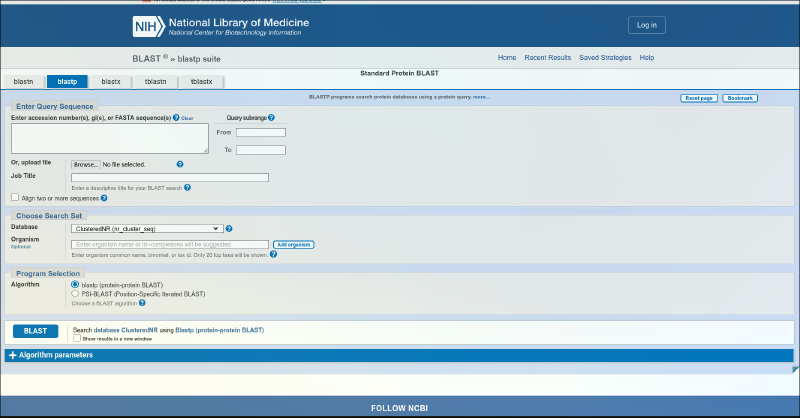The image size is (800, 418).
Task: Click Blastp (protein-protein BLAST) summary link
Action: coord(219,330)
